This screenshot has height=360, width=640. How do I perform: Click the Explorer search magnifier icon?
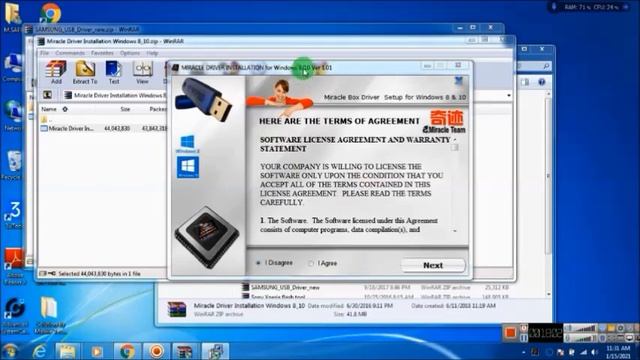pyautogui.click(x=546, y=66)
